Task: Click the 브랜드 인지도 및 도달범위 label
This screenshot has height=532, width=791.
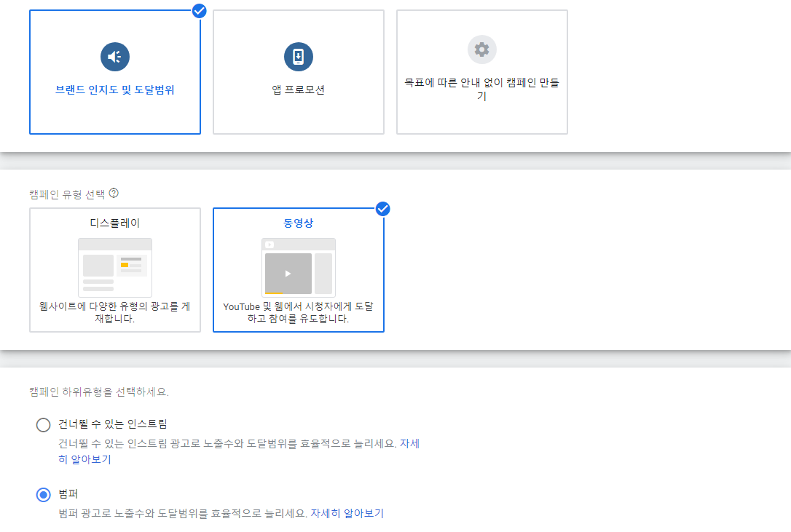Action: 114,90
